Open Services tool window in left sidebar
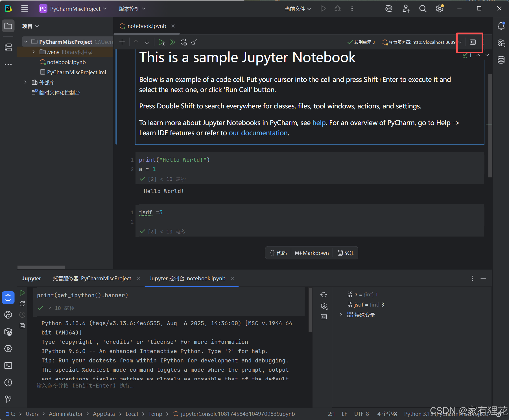 (x=8, y=349)
